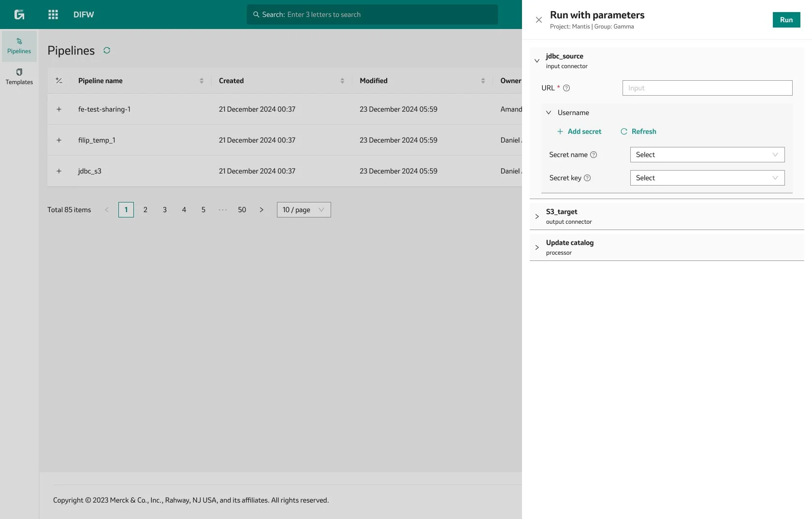Collapse the Username section
This screenshot has width=812, height=519.
(x=549, y=113)
